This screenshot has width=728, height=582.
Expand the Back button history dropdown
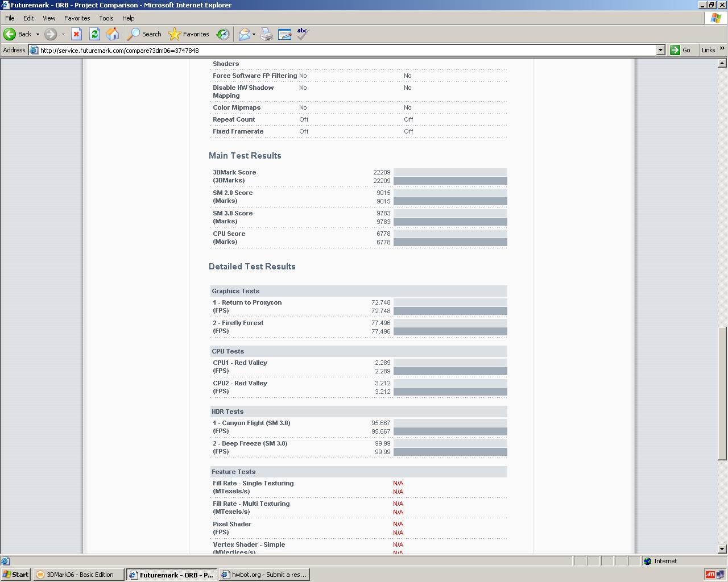tap(38, 34)
